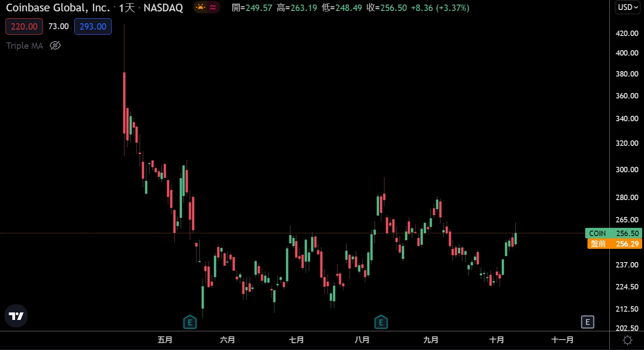644x350 pixels.
Task: Click the 低=248.49 low value
Action: (x=341, y=8)
